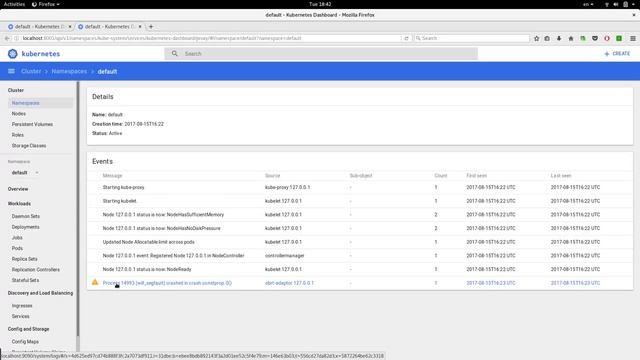Select controllermanager source cell

point(284,256)
